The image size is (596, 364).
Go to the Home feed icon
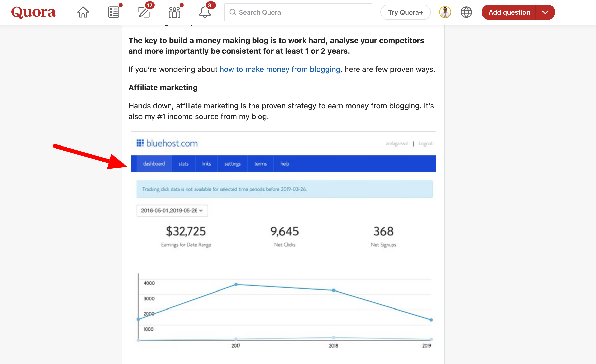coord(83,12)
